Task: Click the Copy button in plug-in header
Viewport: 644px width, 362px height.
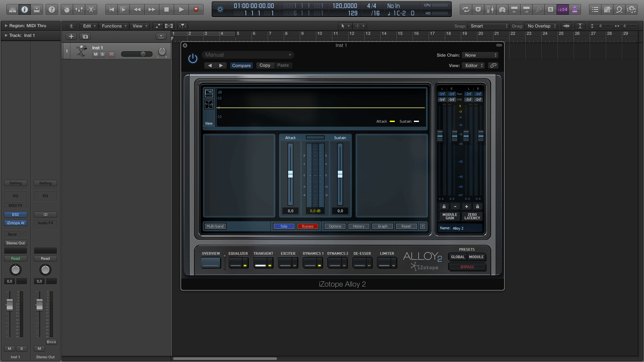Action: pyautogui.click(x=265, y=65)
